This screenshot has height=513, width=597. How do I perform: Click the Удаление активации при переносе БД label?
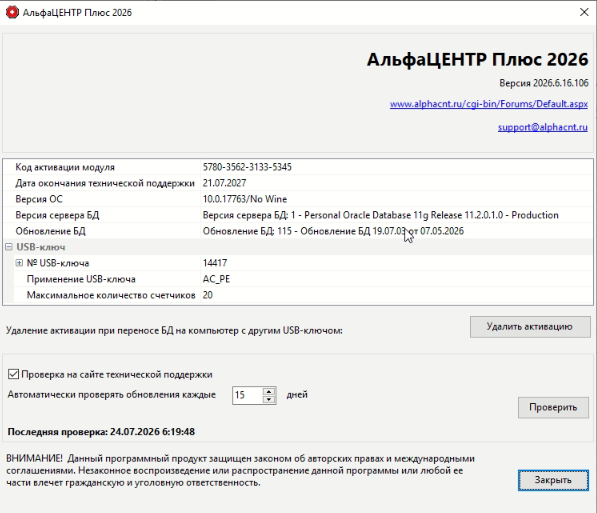click(x=174, y=331)
